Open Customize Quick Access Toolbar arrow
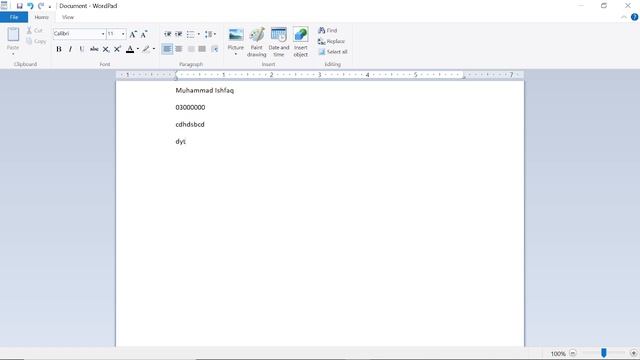640x360 pixels. click(50, 7)
